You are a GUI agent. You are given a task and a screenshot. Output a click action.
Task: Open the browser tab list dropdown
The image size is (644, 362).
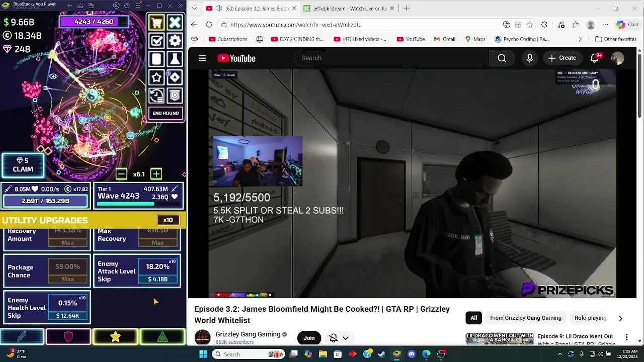pyautogui.click(x=195, y=9)
